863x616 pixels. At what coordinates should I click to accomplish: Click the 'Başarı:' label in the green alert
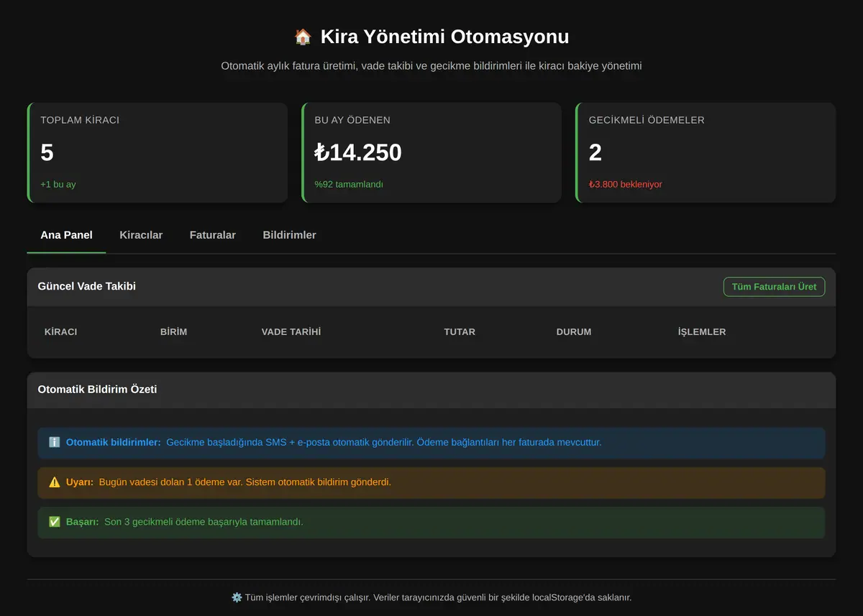pyautogui.click(x=83, y=522)
